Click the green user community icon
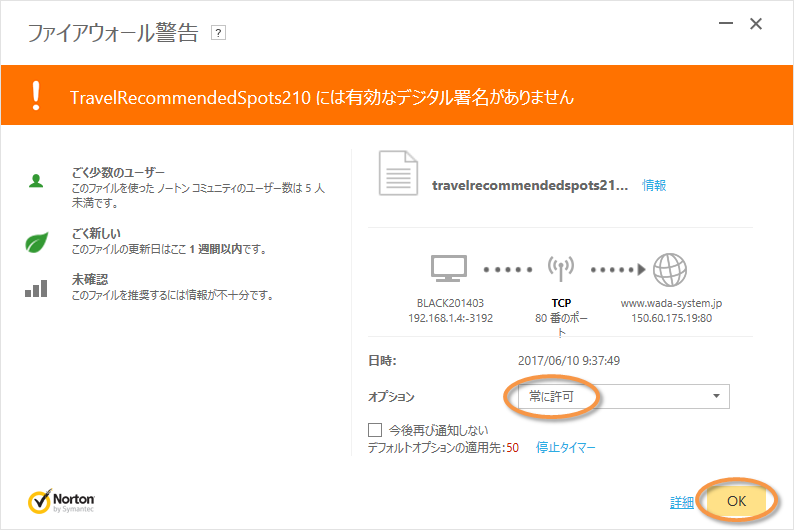The image size is (794, 531). [x=36, y=181]
